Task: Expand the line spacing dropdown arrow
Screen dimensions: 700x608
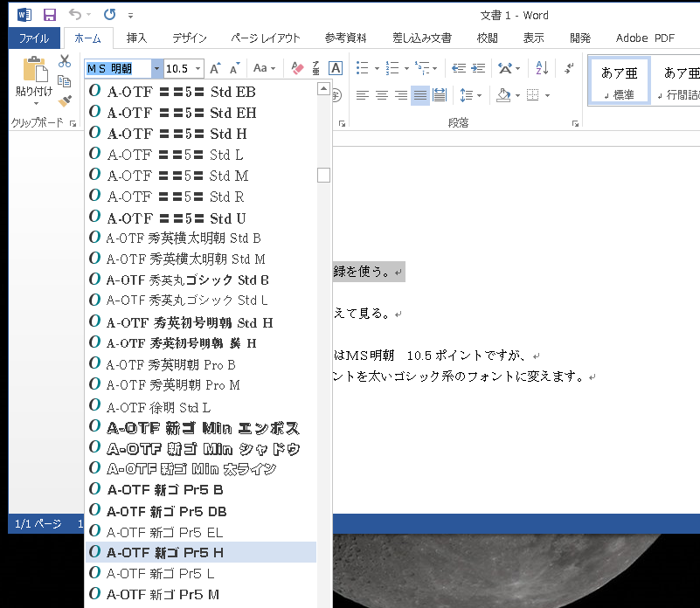Action: [480, 95]
